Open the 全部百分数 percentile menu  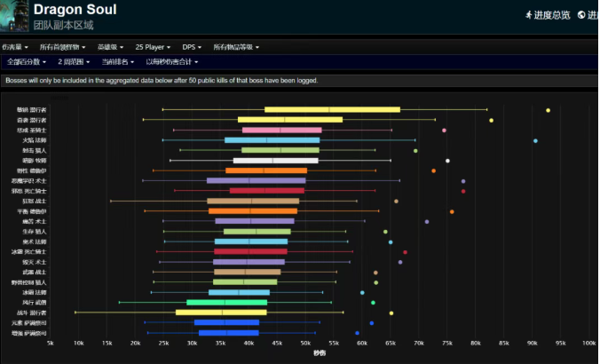point(27,62)
